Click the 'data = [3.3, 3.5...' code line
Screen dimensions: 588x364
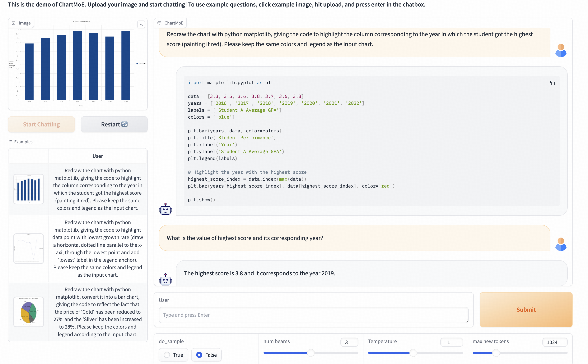[245, 96]
